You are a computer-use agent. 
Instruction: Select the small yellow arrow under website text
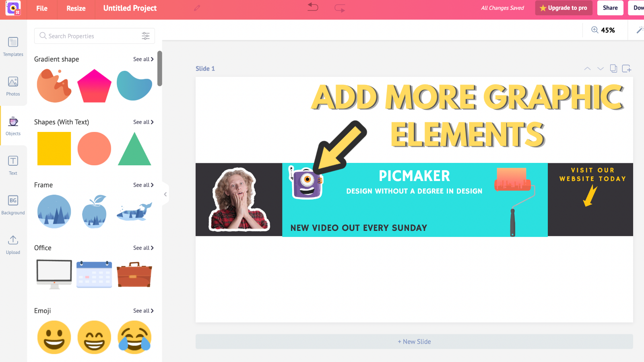tap(590, 195)
